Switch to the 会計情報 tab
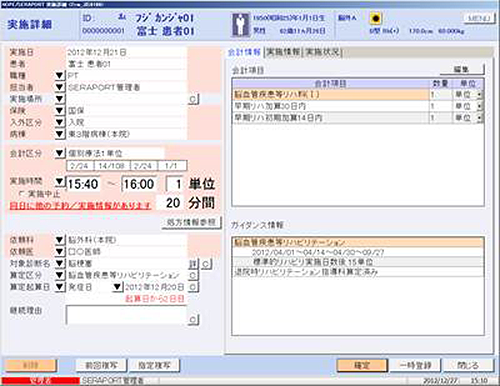This screenshot has width=500, height=386. [x=244, y=52]
